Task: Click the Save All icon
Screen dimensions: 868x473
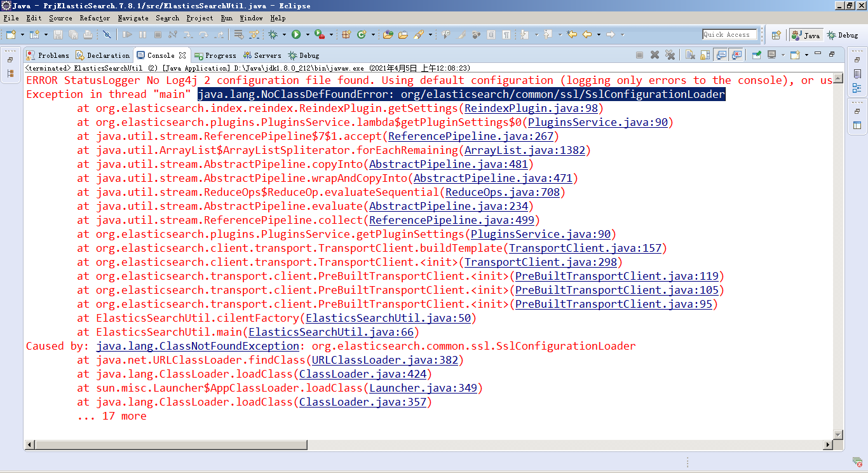Action: click(73, 34)
